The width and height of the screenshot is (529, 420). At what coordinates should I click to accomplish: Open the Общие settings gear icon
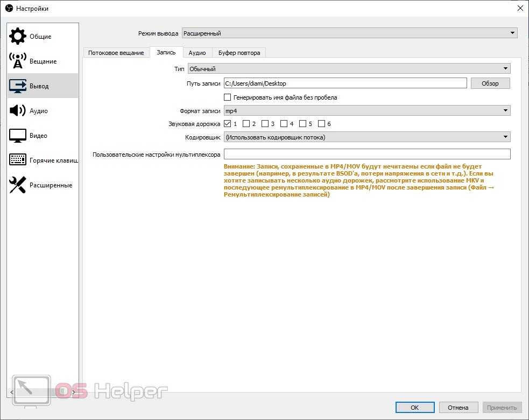pyautogui.click(x=18, y=36)
